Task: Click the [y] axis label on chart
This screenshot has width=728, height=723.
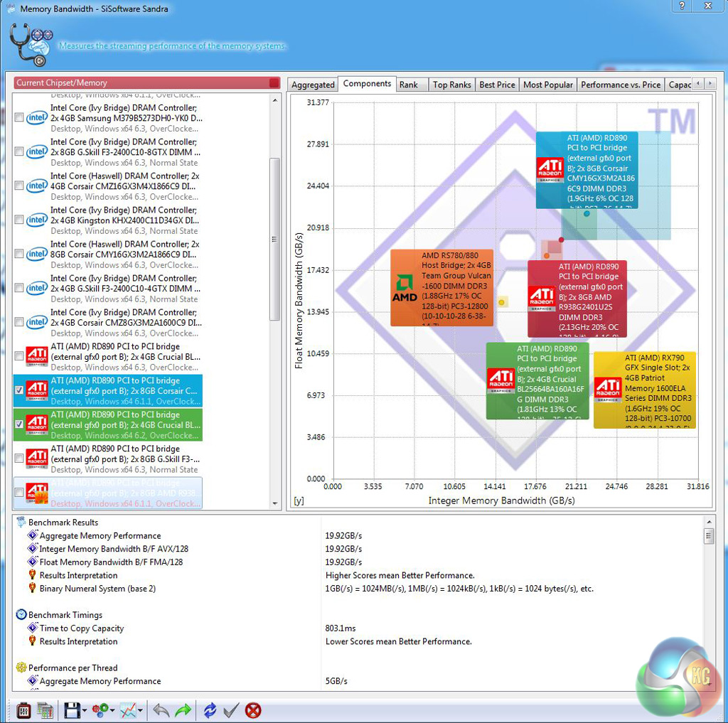Action: click(299, 501)
